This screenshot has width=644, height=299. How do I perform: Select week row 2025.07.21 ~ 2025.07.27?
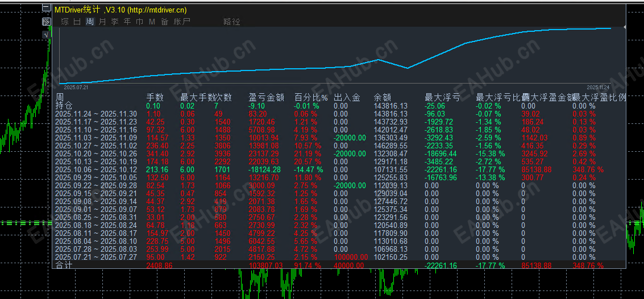[x=95, y=257]
